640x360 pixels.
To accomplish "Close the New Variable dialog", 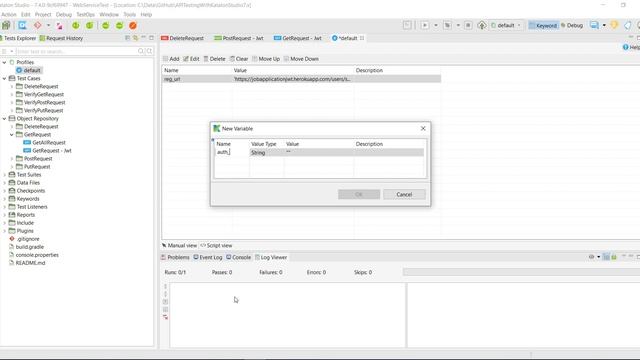I will tap(423, 128).
